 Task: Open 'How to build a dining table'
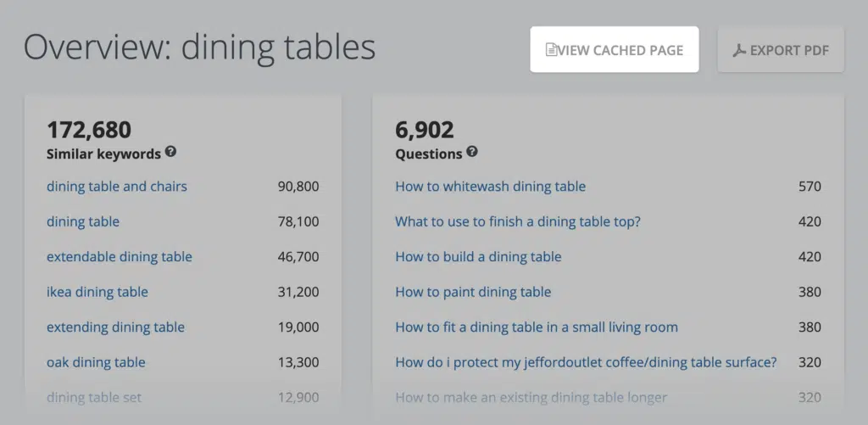pos(478,257)
